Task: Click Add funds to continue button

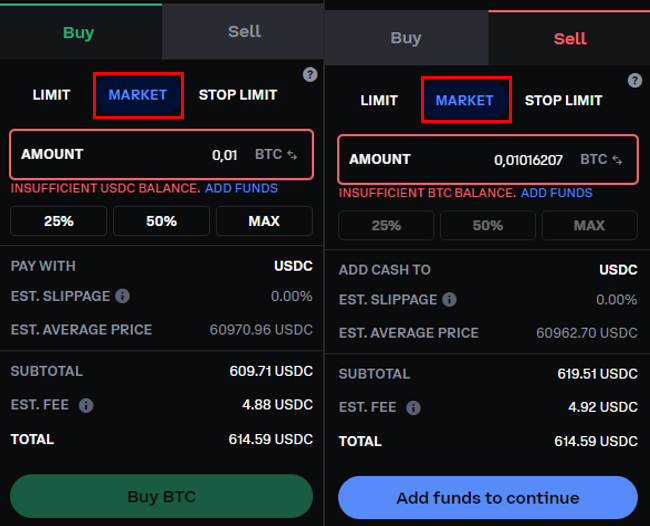Action: [487, 498]
